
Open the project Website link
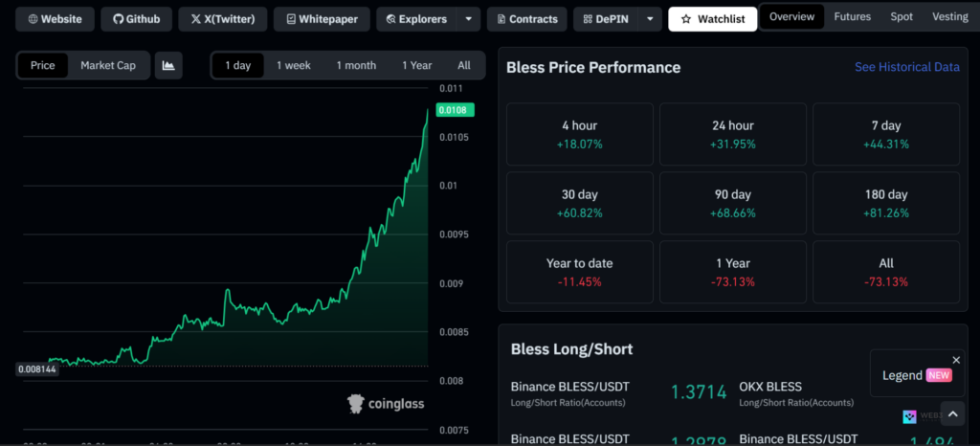[x=55, y=19]
